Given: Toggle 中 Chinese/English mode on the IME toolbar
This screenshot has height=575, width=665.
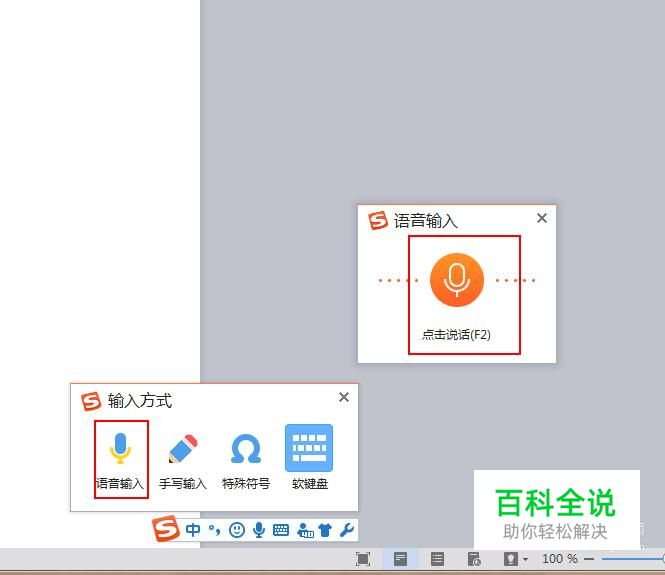Looking at the screenshot, I should (193, 530).
